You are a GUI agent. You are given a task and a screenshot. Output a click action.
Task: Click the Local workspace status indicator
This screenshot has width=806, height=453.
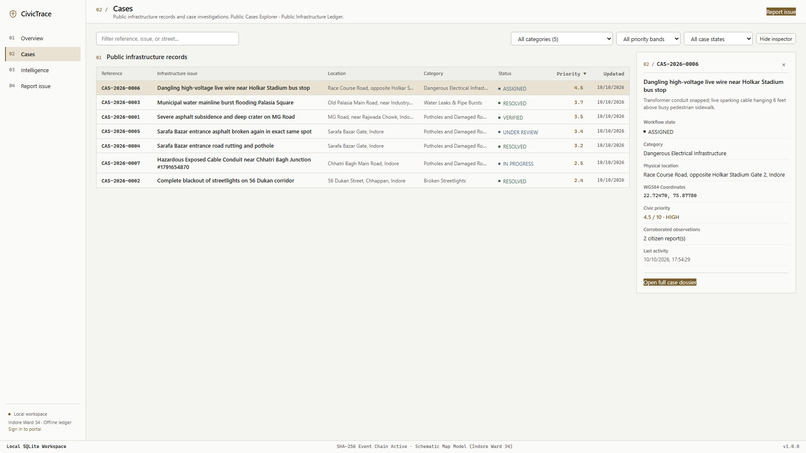pos(28,414)
